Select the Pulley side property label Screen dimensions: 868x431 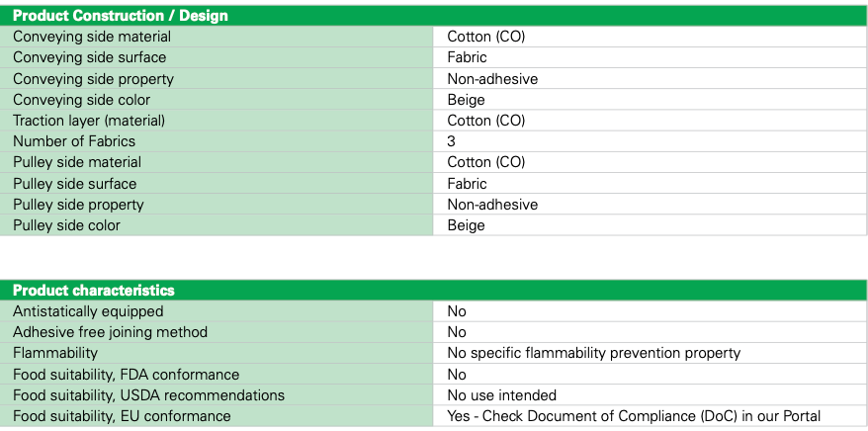pos(78,205)
